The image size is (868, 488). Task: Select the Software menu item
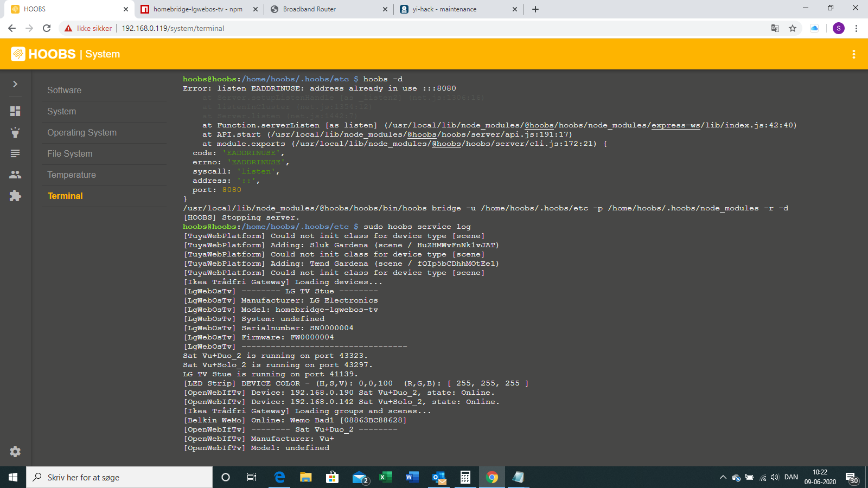(104, 91)
